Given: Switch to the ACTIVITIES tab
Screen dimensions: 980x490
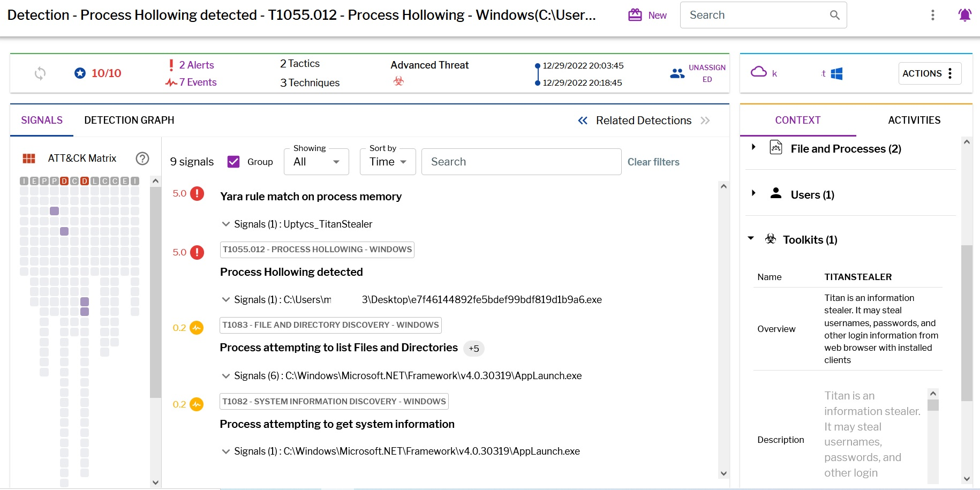Looking at the screenshot, I should click(914, 120).
